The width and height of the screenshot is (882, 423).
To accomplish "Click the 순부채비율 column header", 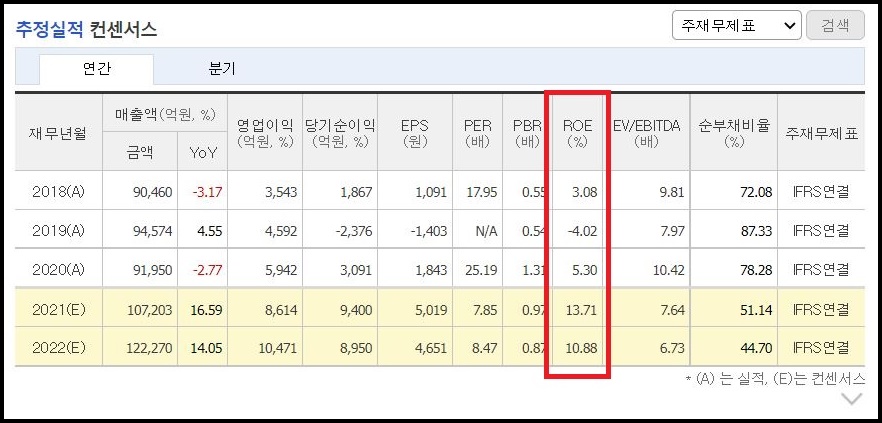I will click(x=734, y=134).
